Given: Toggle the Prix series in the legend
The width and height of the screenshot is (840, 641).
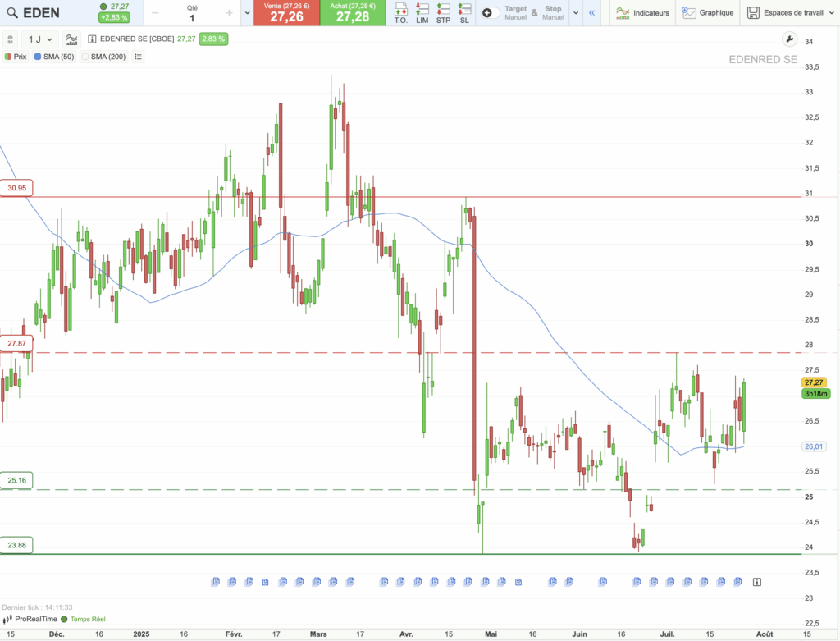Looking at the screenshot, I should pyautogui.click(x=16, y=57).
